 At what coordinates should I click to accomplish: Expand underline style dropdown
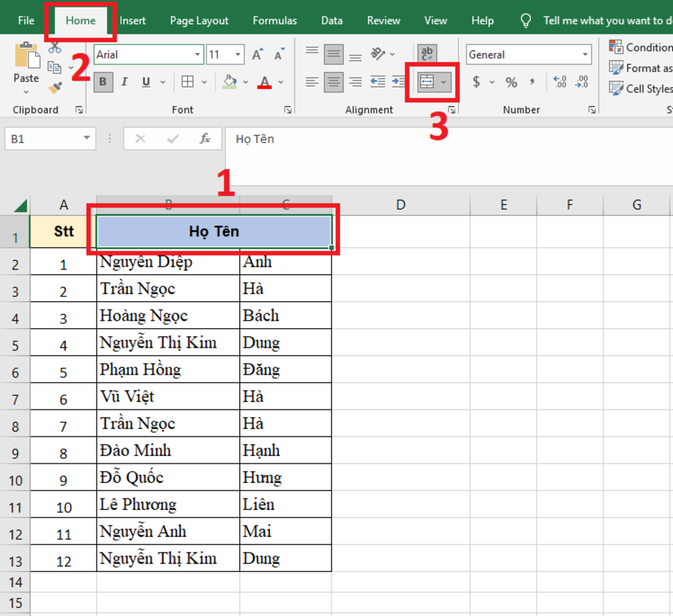(x=163, y=82)
